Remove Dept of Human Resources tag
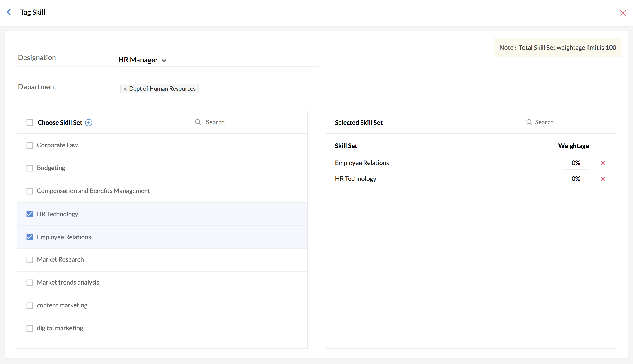633x364 pixels. click(125, 89)
